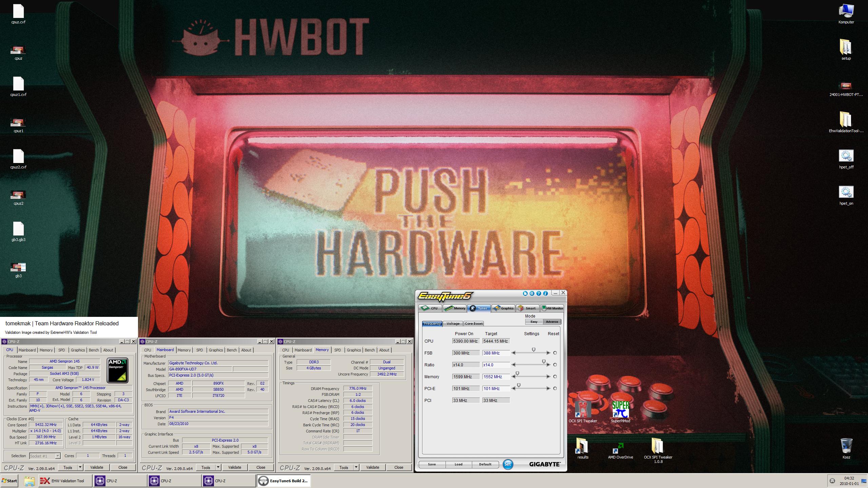The height and width of the screenshot is (488, 868).
Task: Switch to Voltage sub-tab
Action: 453,324
